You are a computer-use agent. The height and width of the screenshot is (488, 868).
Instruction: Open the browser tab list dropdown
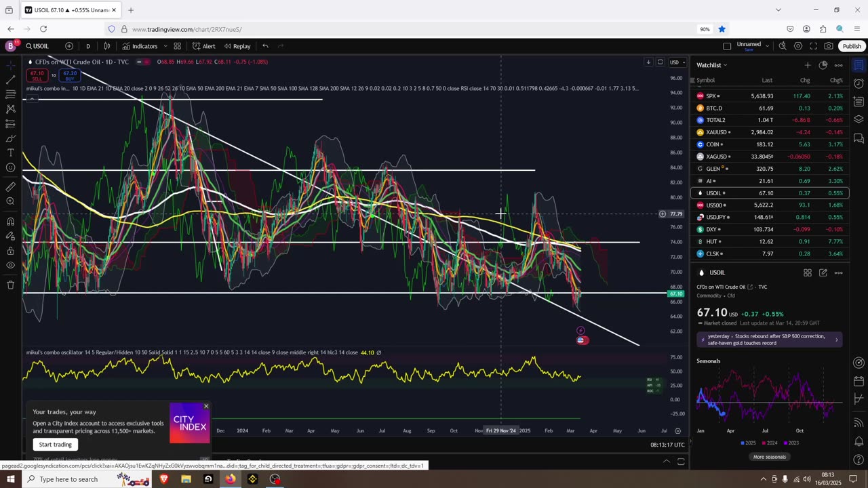778,9
